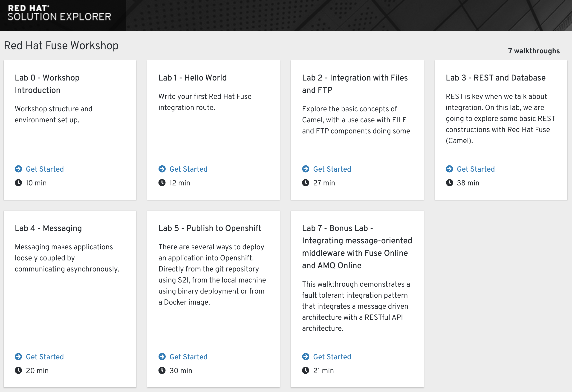Click the Lab 5 Get Started arrow icon
Viewport: 572px width, 392px height.
point(162,357)
